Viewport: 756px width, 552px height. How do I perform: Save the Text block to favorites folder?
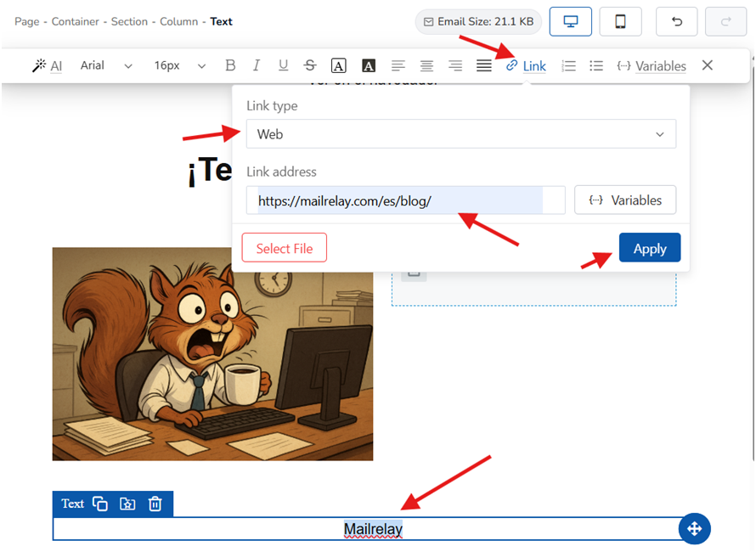point(127,504)
